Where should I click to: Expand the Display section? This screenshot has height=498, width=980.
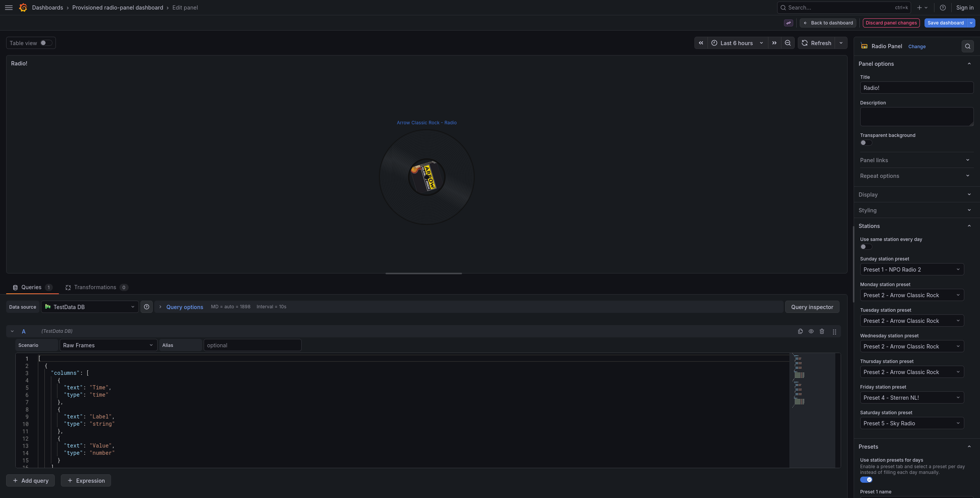pyautogui.click(x=915, y=194)
